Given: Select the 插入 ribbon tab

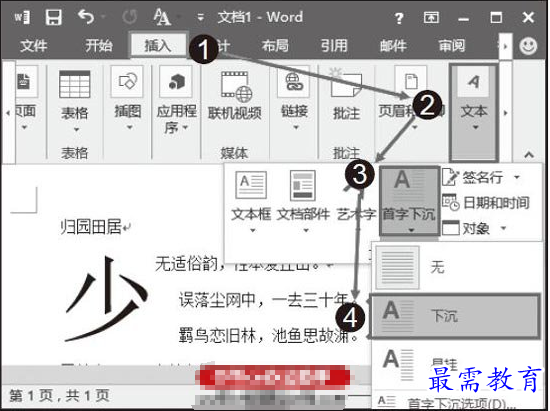Looking at the screenshot, I should click(x=158, y=46).
